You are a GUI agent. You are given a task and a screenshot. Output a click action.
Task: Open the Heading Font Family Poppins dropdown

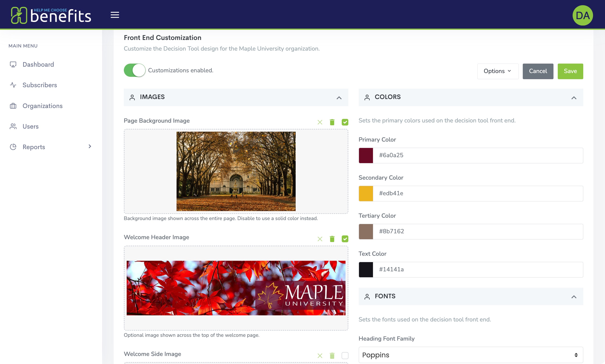[471, 355]
